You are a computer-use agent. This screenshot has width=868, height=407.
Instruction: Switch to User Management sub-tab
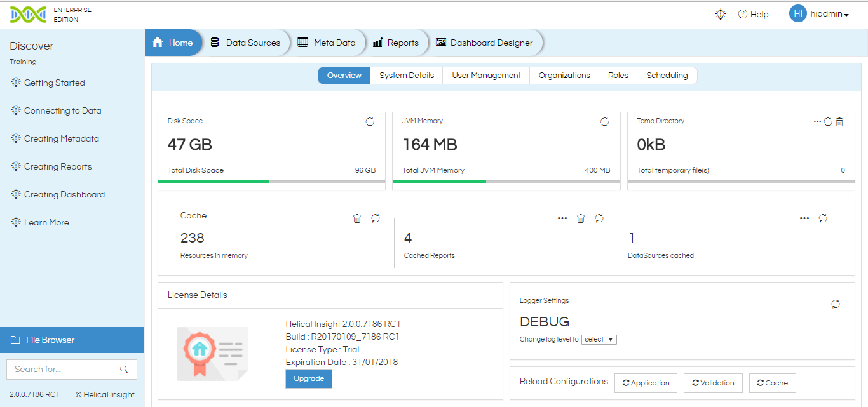point(486,76)
